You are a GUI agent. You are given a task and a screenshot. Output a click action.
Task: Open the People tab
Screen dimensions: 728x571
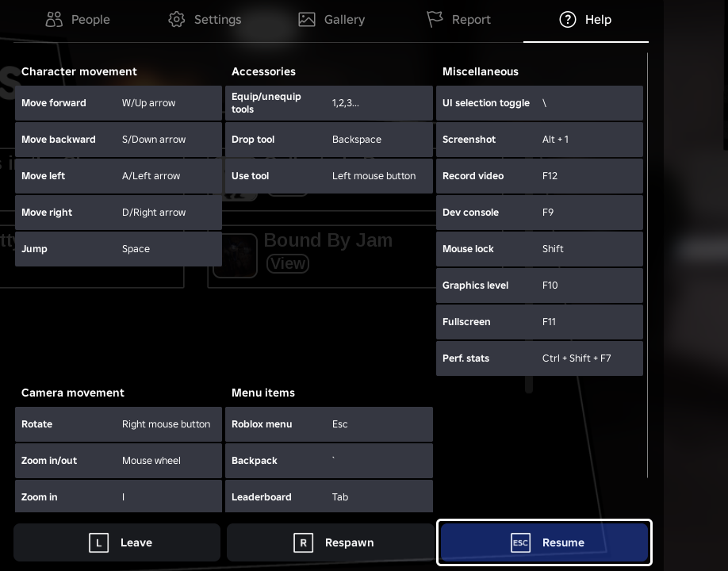click(x=78, y=20)
